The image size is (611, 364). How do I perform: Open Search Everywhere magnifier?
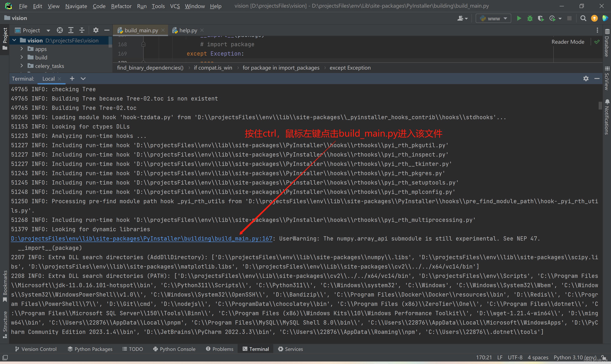(583, 18)
